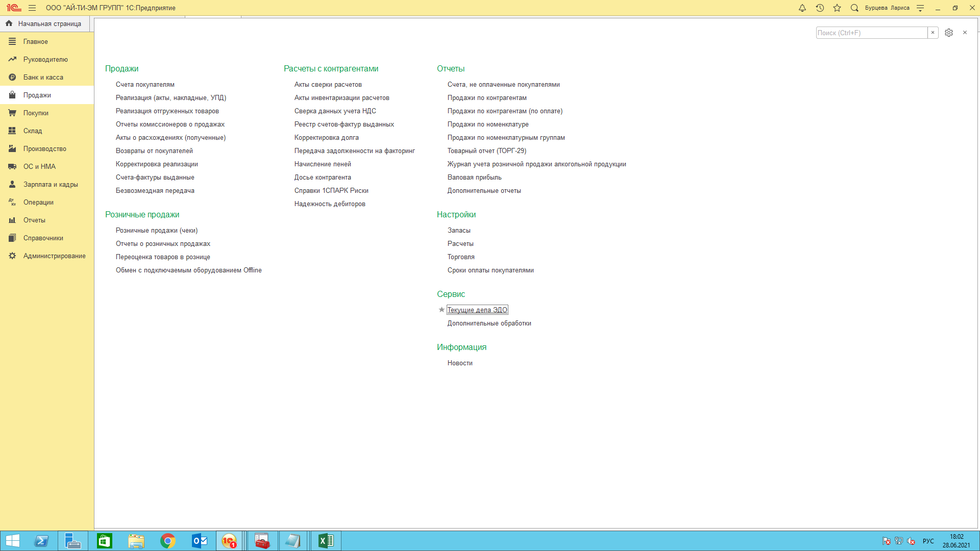Viewport: 980px width, 551px height.
Task: Open Счета покупателям link
Action: point(145,84)
